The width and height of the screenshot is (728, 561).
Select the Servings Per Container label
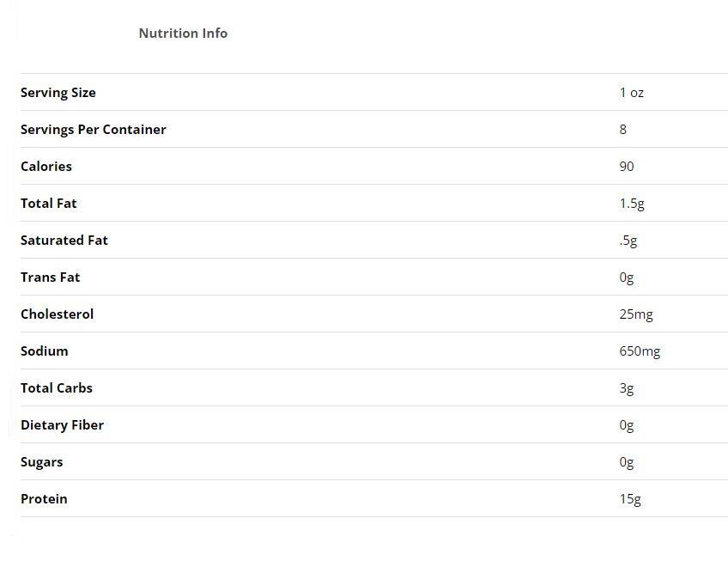(94, 130)
